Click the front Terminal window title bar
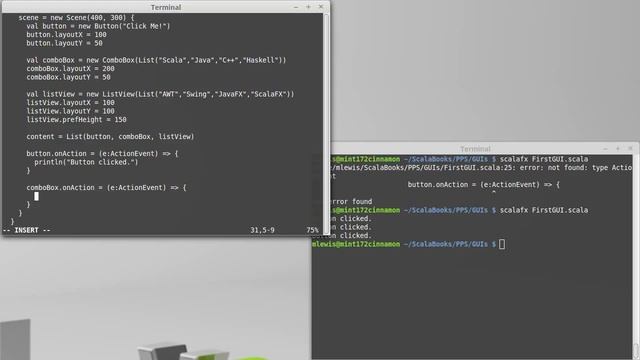The image size is (640, 360). click(x=165, y=7)
